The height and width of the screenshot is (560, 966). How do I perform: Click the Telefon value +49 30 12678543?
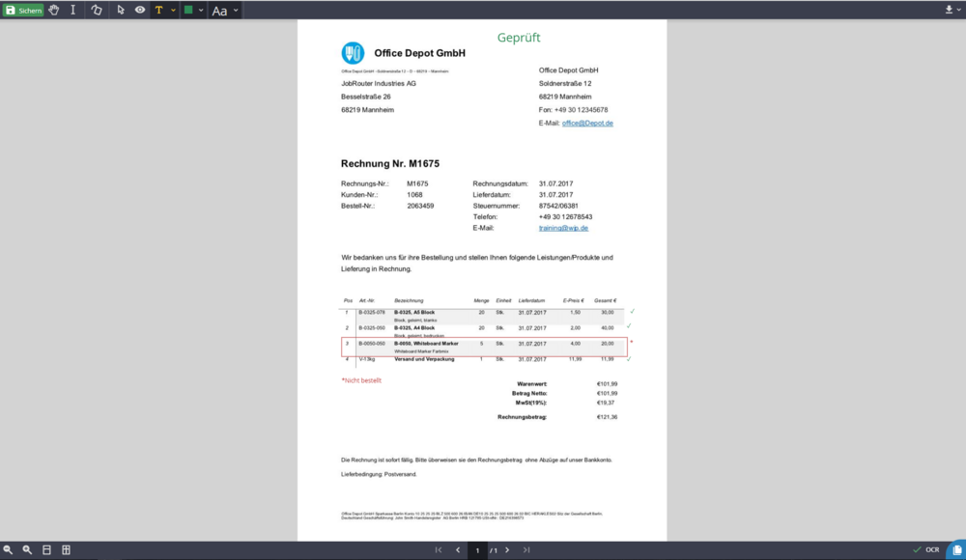pyautogui.click(x=565, y=217)
